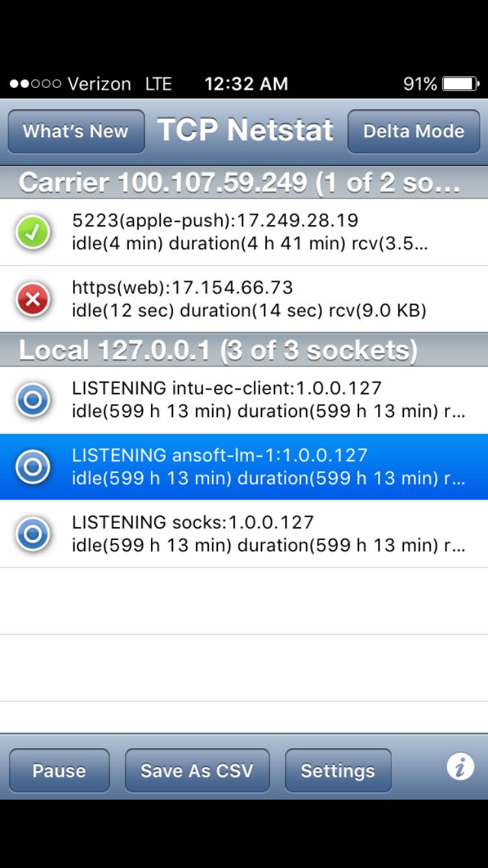This screenshot has width=488, height=868.
Task: Expand the Local 127.0.0.1 sockets header
Action: 244,350
